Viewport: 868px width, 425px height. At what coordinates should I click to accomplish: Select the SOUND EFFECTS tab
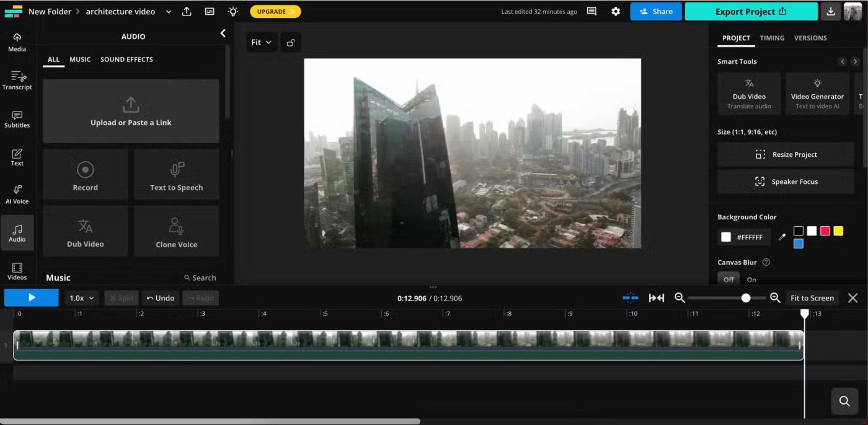(126, 59)
